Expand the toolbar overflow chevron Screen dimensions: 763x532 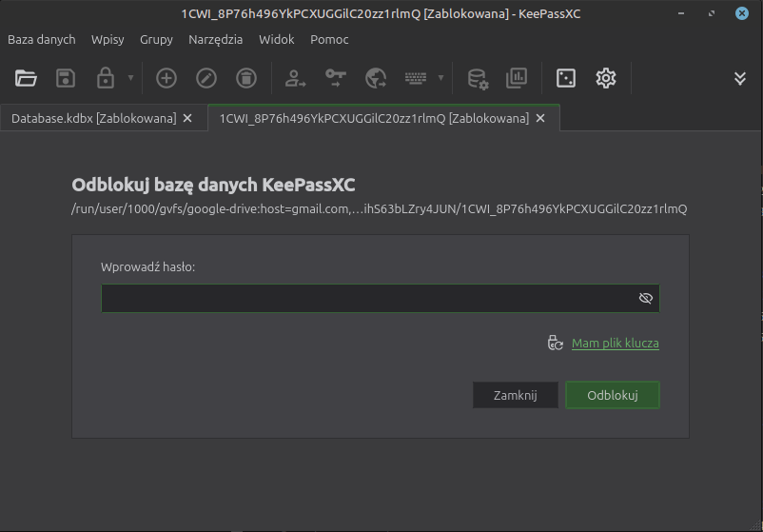click(x=740, y=78)
